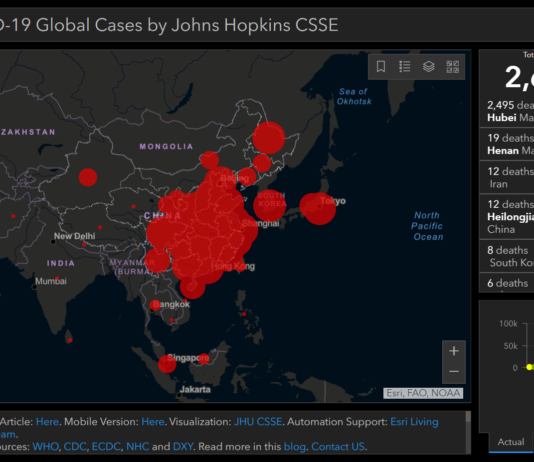This screenshot has height=462, width=534.
Task: Select the Iran 12 deaths entry
Action: tap(507, 177)
